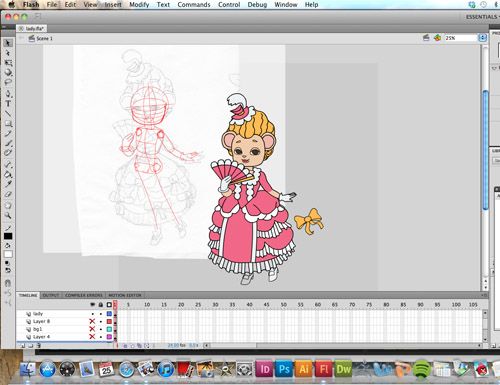This screenshot has width=500, height=385.
Task: Click the red playhead at frame 1
Action: [x=115, y=304]
